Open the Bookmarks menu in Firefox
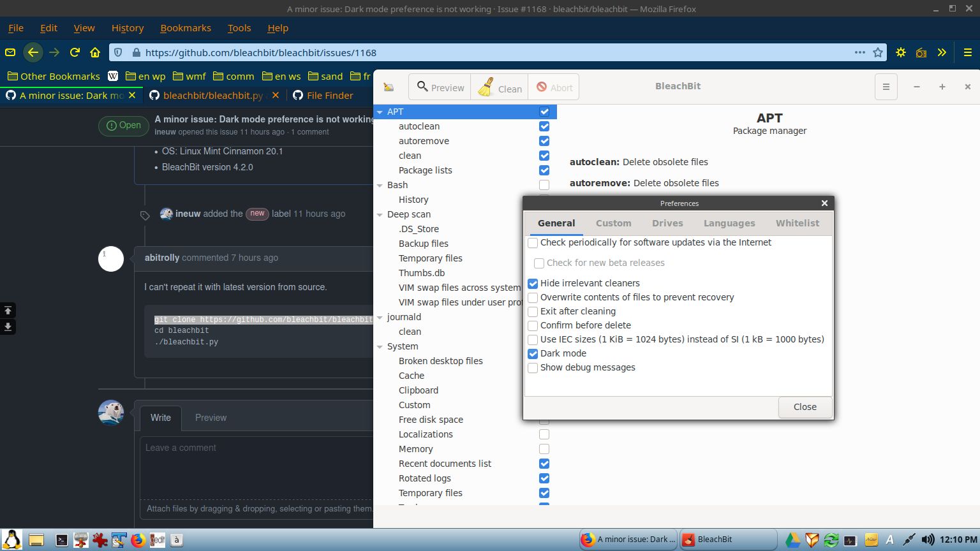Screen dimensions: 980x551 pyautogui.click(x=186, y=28)
